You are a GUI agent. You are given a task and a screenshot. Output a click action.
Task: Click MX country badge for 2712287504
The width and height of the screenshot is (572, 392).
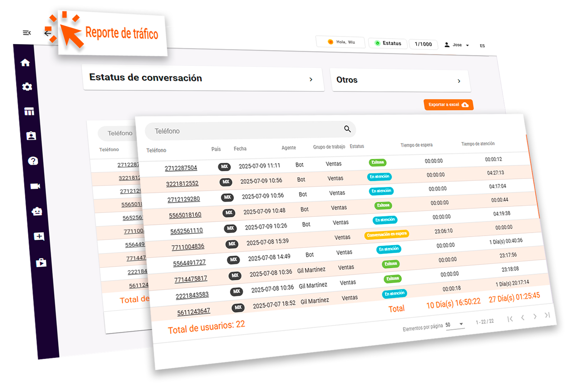225,167
